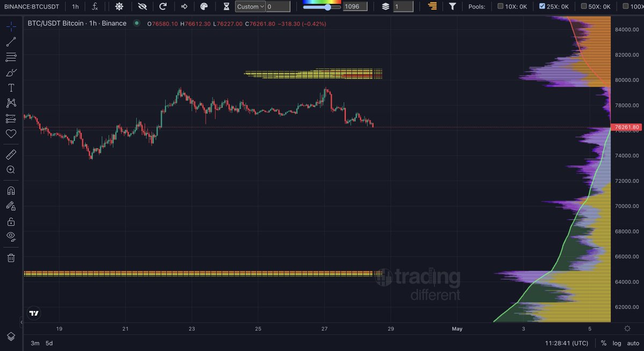The height and width of the screenshot is (351, 644).
Task: Click the refresh arrow icon
Action: click(x=163, y=6)
